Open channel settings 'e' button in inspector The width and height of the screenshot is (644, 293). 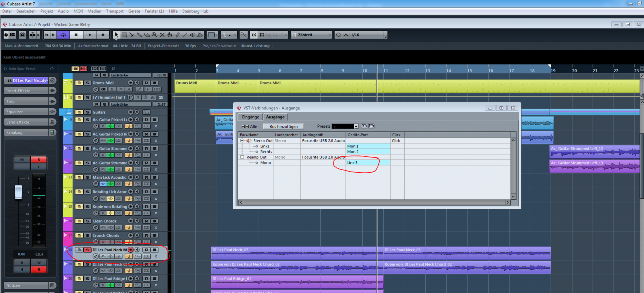52,80
